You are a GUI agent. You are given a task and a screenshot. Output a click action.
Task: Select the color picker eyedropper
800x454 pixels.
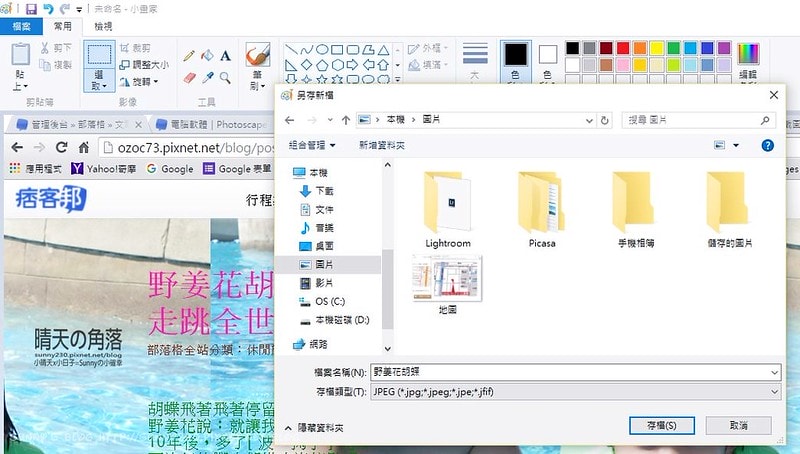(207, 78)
